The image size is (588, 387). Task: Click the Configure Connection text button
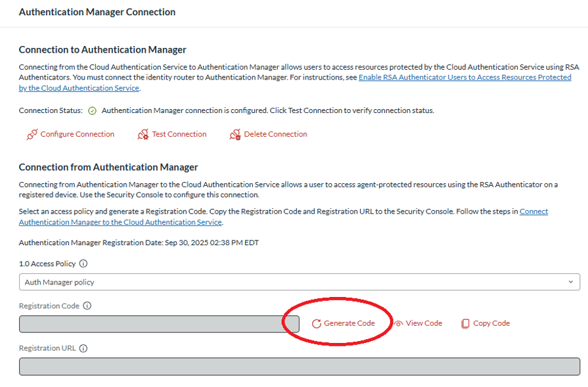[x=78, y=134]
